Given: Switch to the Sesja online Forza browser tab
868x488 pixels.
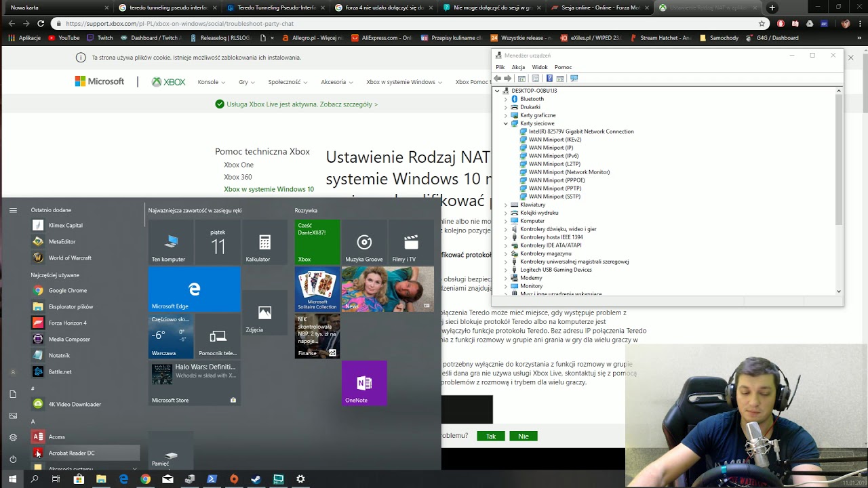Looking at the screenshot, I should point(601,7).
